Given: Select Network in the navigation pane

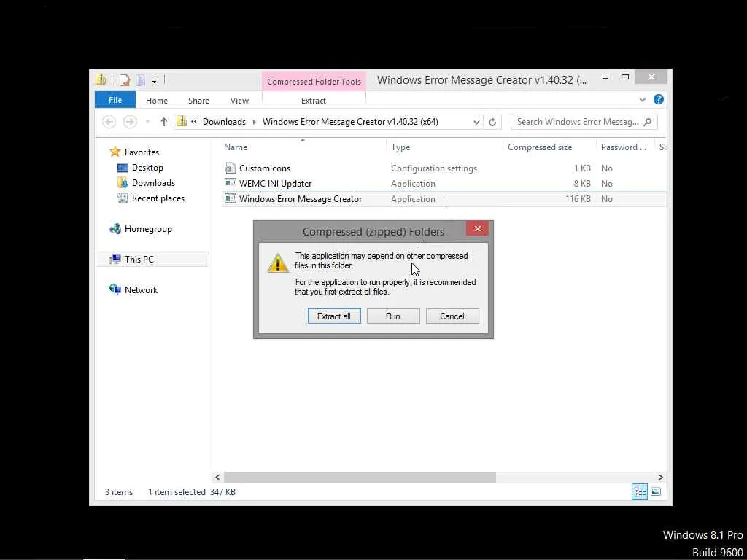Looking at the screenshot, I should tap(141, 289).
